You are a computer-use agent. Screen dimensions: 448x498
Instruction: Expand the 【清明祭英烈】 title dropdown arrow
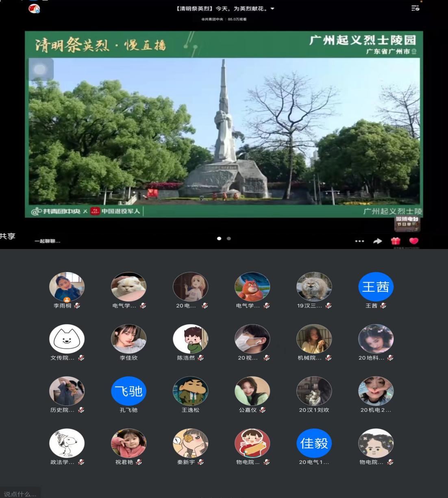pos(272,9)
